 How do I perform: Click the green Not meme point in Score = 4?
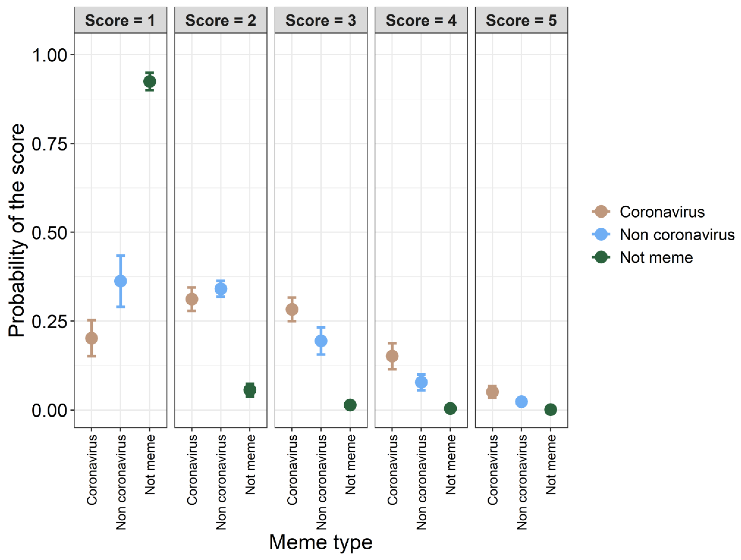click(450, 408)
